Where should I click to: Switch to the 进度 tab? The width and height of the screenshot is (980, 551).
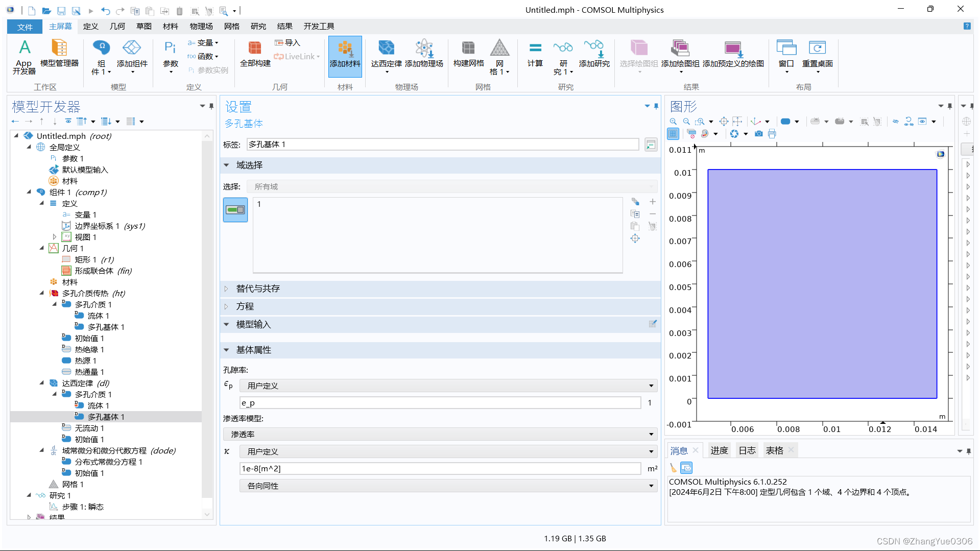click(719, 450)
